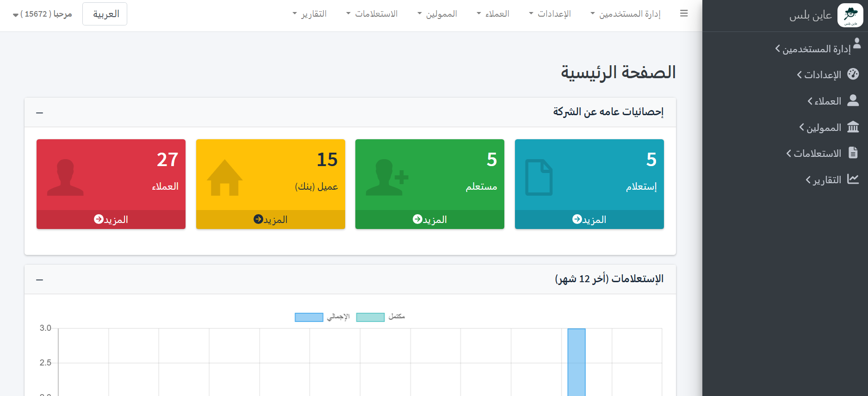Click the العربية language button
Viewport: 868px width, 396px height.
pyautogui.click(x=105, y=14)
